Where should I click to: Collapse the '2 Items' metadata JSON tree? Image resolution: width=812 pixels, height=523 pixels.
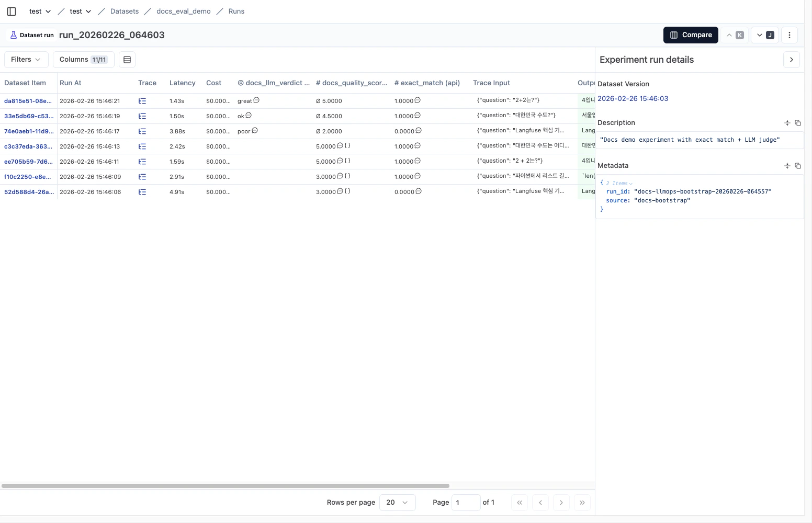[x=619, y=184]
